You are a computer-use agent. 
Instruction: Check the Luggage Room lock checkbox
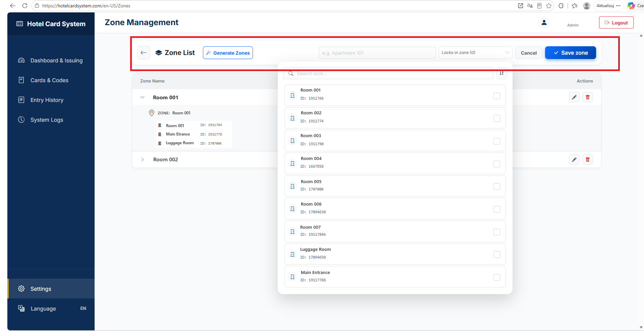click(x=497, y=255)
